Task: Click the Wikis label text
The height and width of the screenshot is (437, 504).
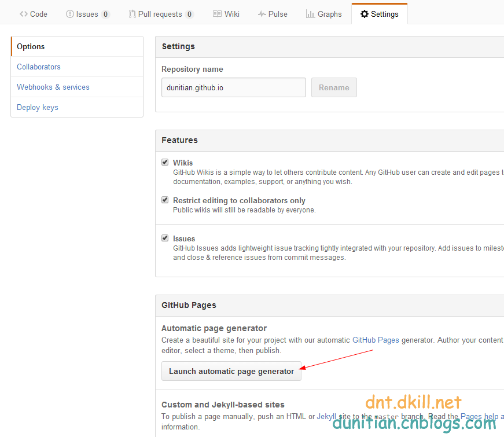Action: click(x=183, y=163)
